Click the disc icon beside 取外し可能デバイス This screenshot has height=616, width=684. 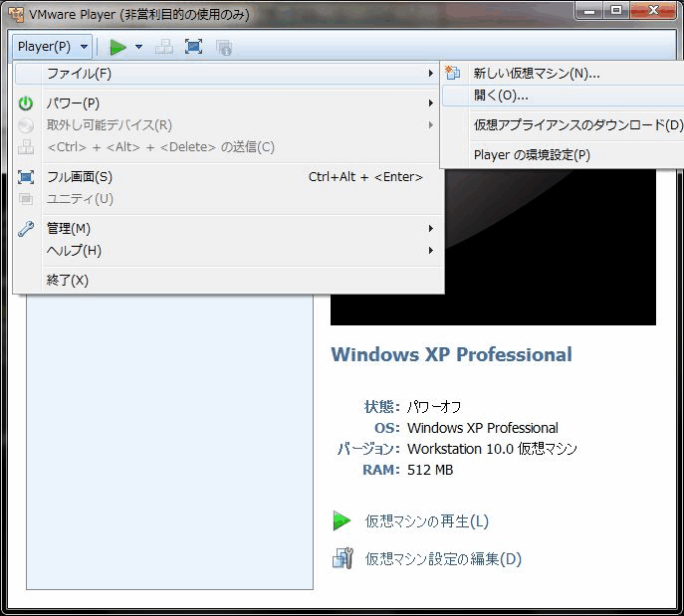point(26,125)
